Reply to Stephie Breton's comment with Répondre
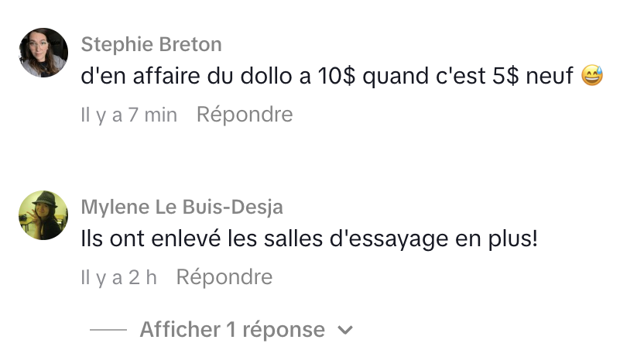Screen dimensions: 644x350 pyautogui.click(x=245, y=115)
